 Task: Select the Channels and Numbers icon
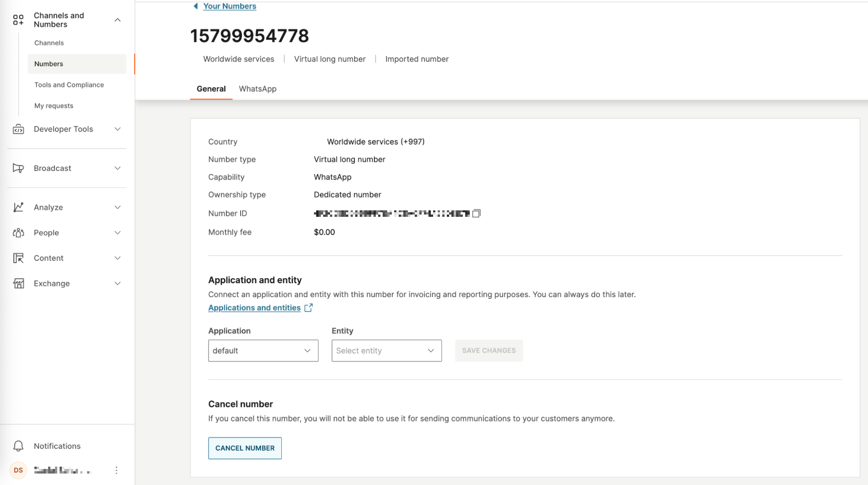pyautogui.click(x=18, y=20)
